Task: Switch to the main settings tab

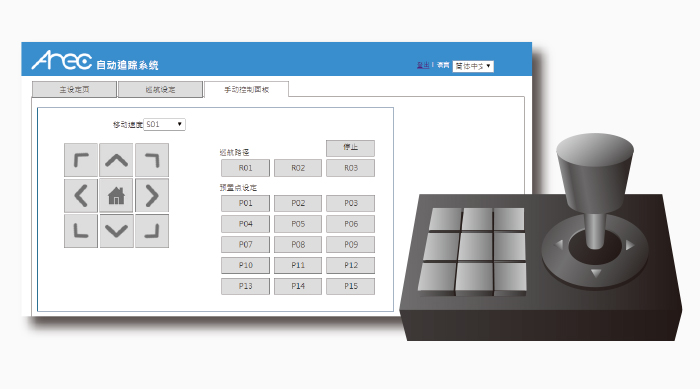Action: [x=74, y=89]
